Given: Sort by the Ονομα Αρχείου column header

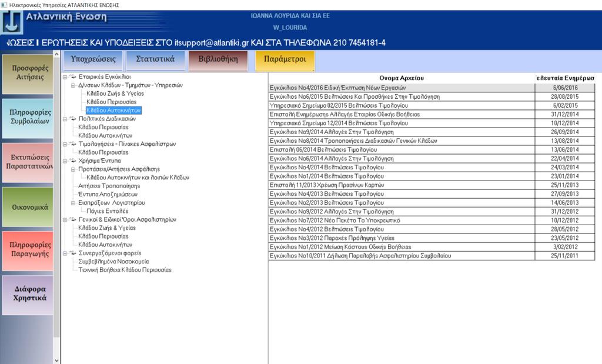Looking at the screenshot, I should click(402, 78).
